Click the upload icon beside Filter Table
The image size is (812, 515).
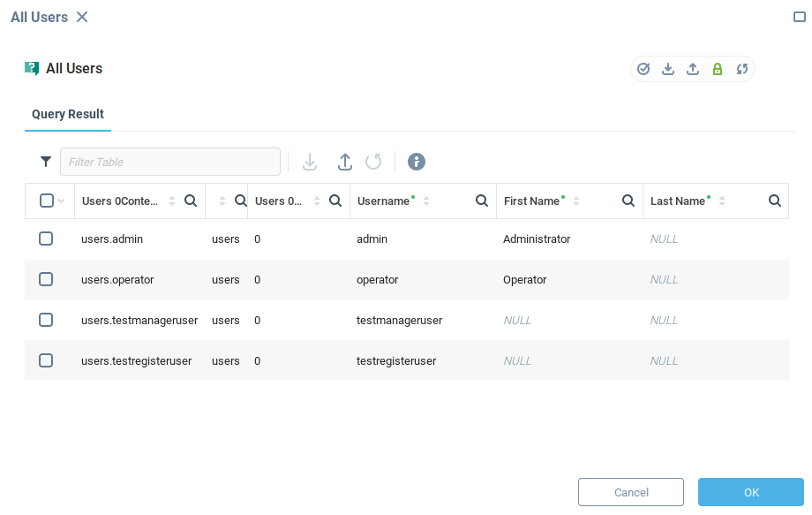(x=345, y=162)
